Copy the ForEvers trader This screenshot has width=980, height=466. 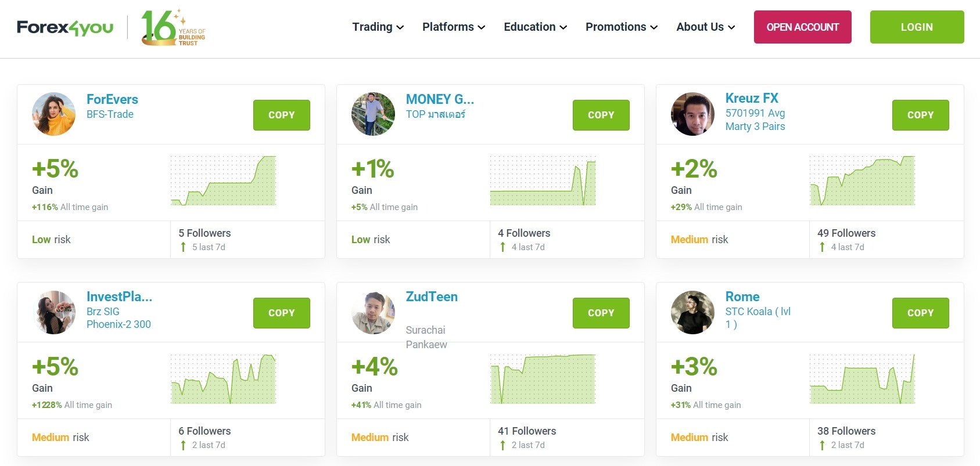pos(281,115)
